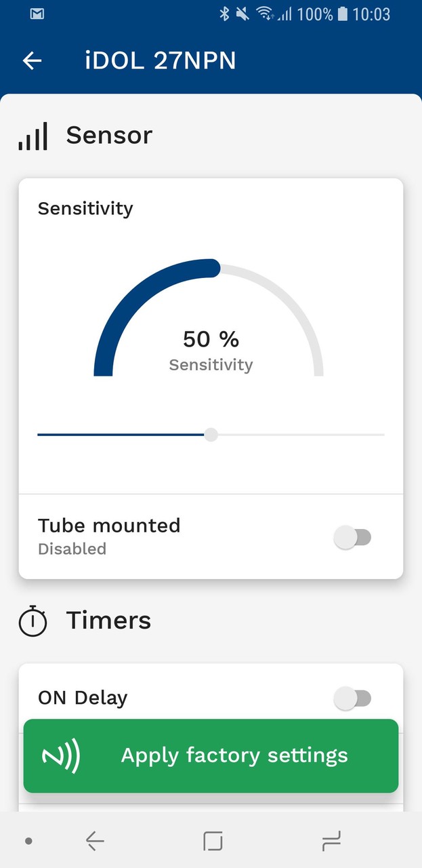Click the Wi-Fi icon in the status bar
The height and width of the screenshot is (868, 422).
[x=266, y=12]
